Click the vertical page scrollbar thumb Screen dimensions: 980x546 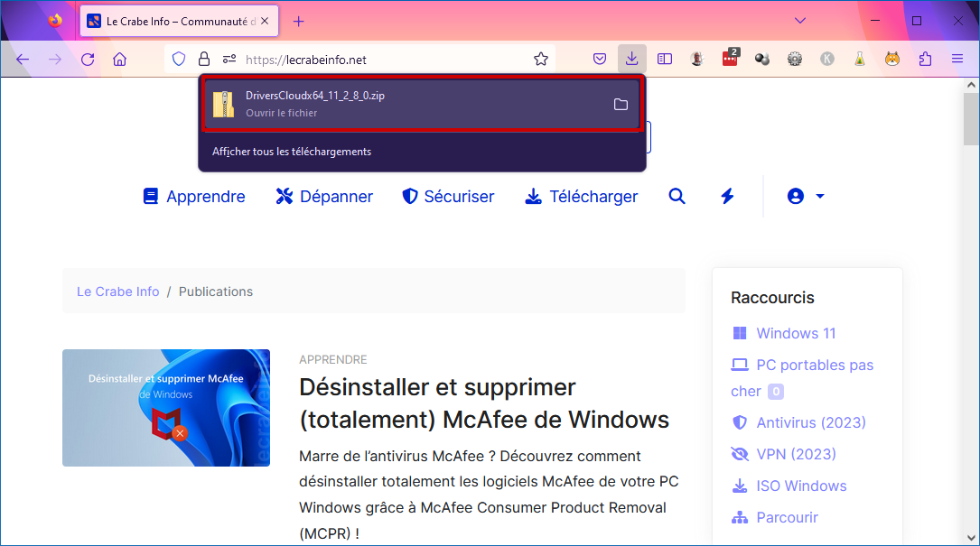tap(971, 119)
